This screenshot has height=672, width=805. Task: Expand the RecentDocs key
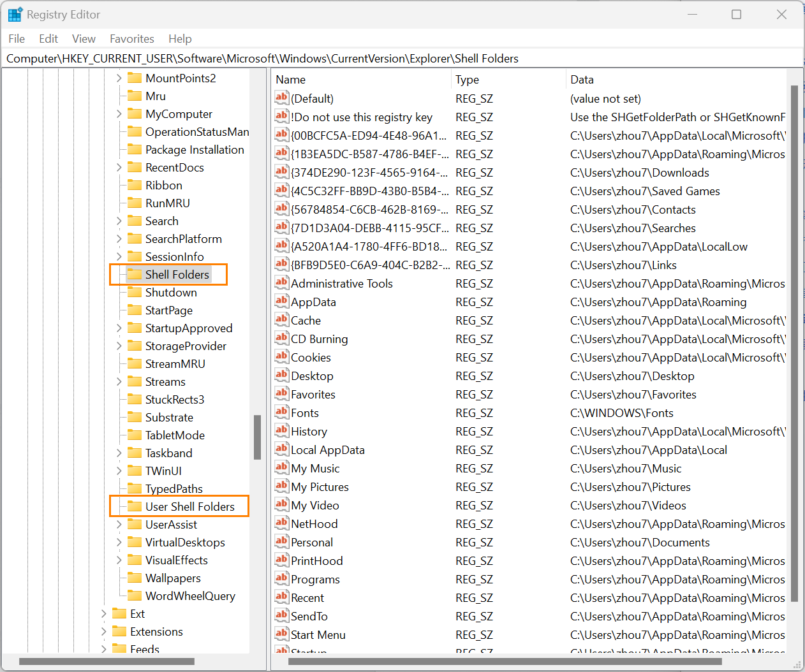119,168
